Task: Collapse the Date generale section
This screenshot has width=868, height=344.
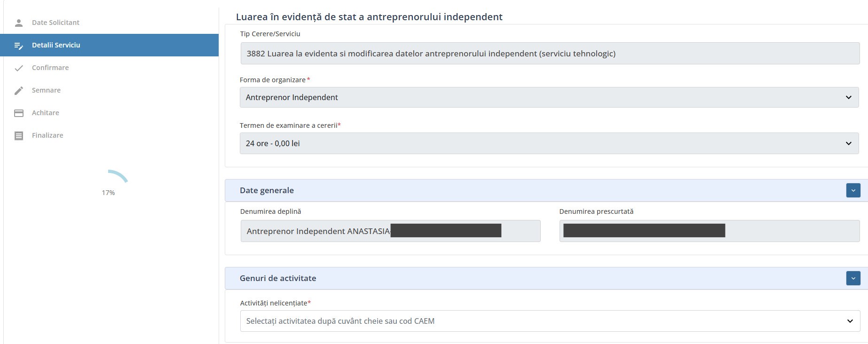Action: [x=853, y=190]
